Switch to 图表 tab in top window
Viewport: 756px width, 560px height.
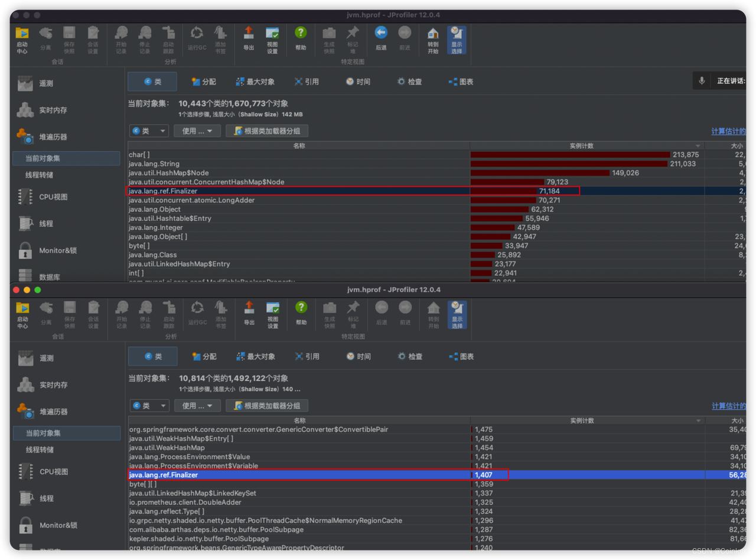coord(461,82)
